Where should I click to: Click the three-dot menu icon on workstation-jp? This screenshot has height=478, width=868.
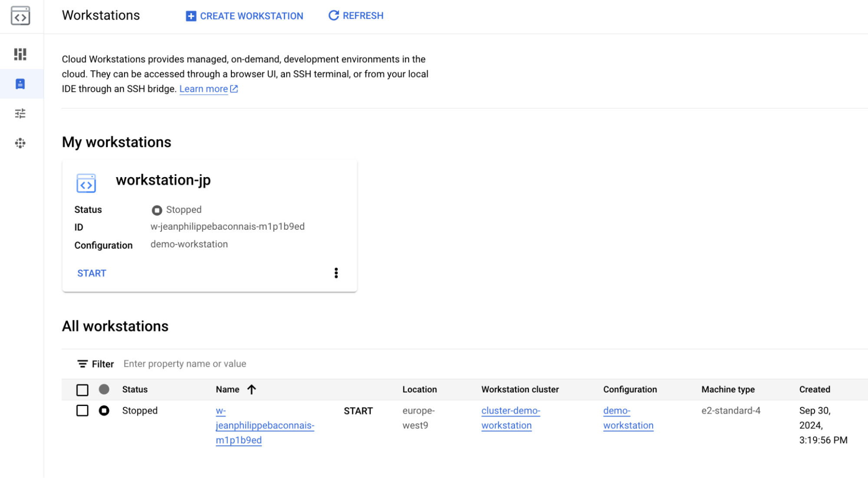336,273
